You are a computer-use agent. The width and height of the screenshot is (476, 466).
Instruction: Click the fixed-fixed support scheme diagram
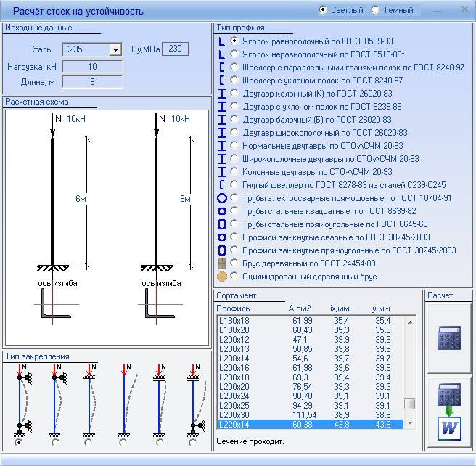point(90,400)
